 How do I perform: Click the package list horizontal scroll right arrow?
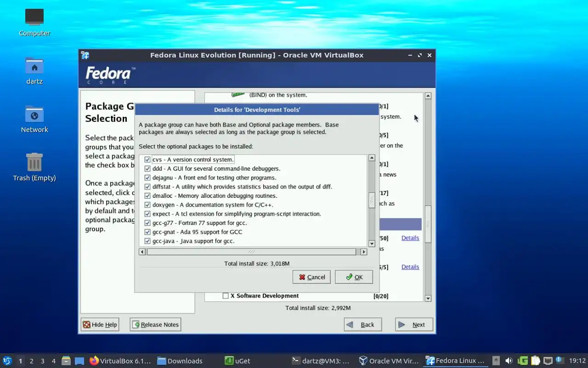364,252
